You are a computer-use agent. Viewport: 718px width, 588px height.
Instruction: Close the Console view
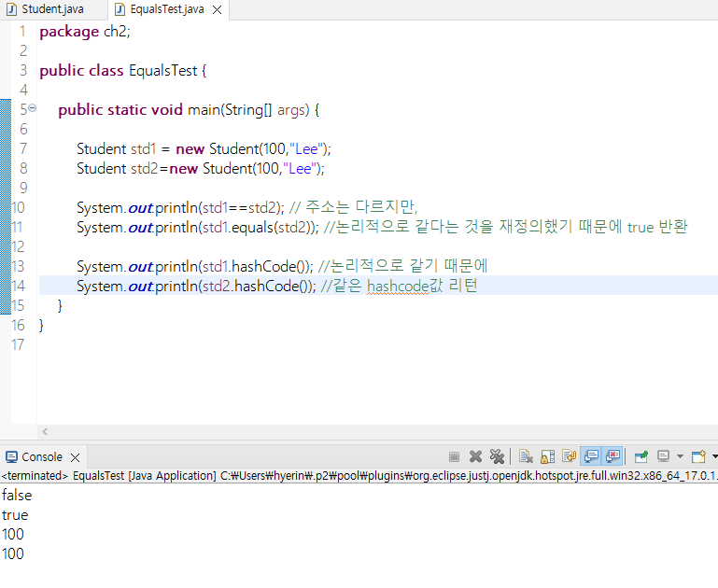click(x=76, y=457)
